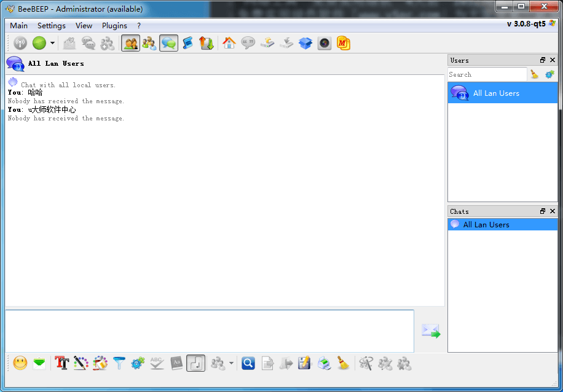This screenshot has width=563, height=392.
Task: Open the Settings menu
Action: [52, 25]
